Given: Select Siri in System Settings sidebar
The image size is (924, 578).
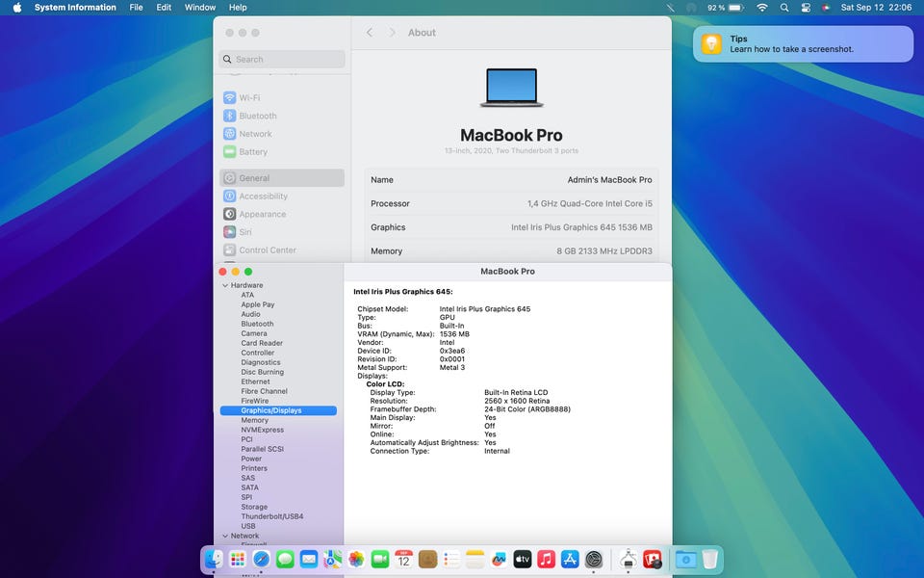Looking at the screenshot, I should (x=282, y=232).
